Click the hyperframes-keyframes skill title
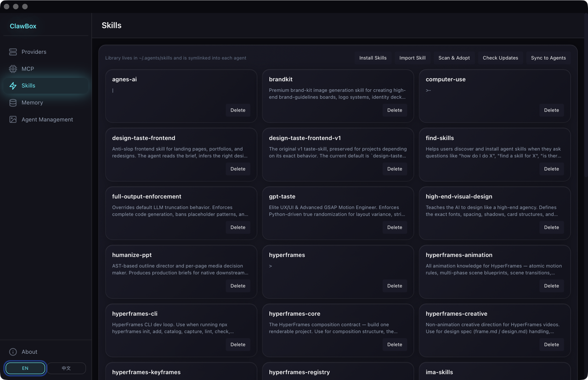This screenshot has height=380, width=588. [146, 372]
